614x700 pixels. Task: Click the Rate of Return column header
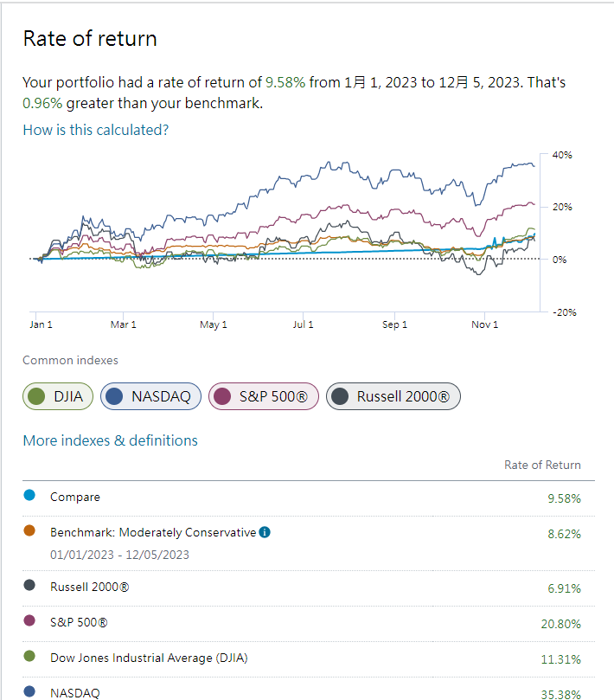pyautogui.click(x=542, y=466)
